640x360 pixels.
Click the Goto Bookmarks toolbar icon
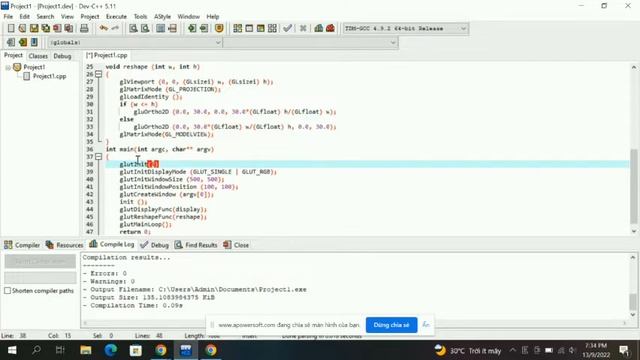click(x=34, y=42)
